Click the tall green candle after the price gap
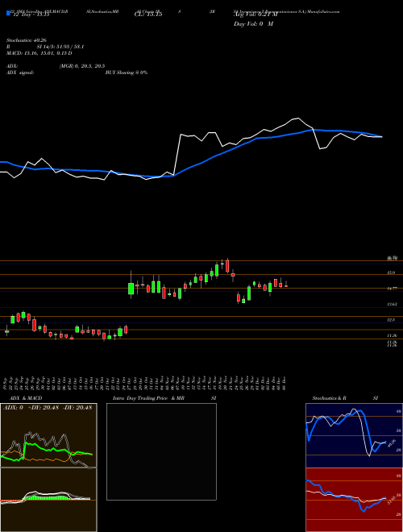 click(x=131, y=288)
